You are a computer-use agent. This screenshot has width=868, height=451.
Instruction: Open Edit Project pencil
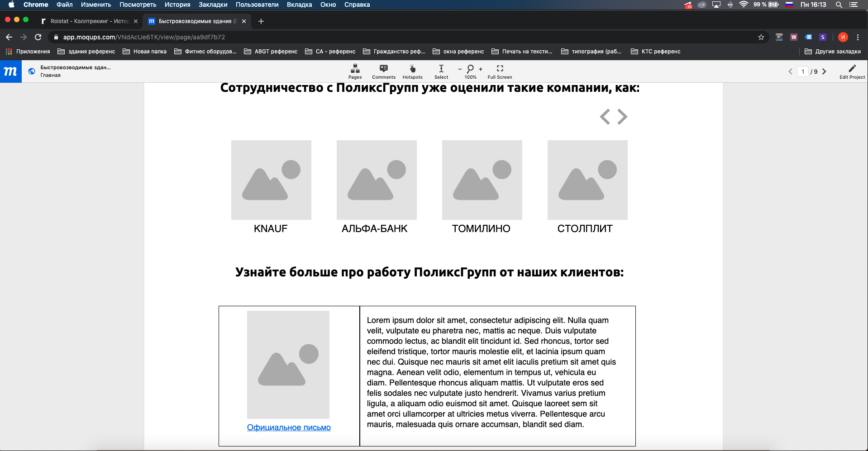(852, 71)
